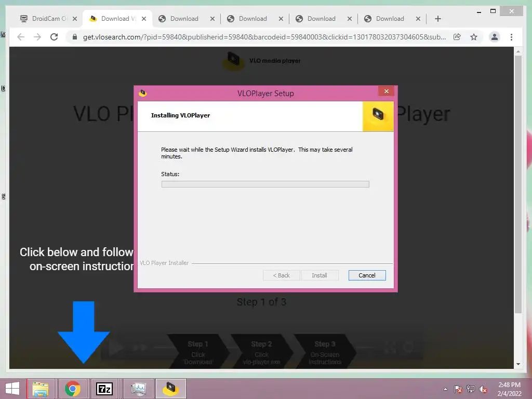532x399 pixels.
Task: Open a new browser tab
Action: [437, 19]
